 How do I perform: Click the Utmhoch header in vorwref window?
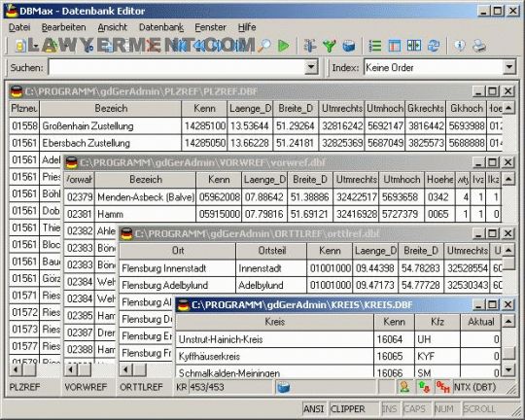coord(402,180)
